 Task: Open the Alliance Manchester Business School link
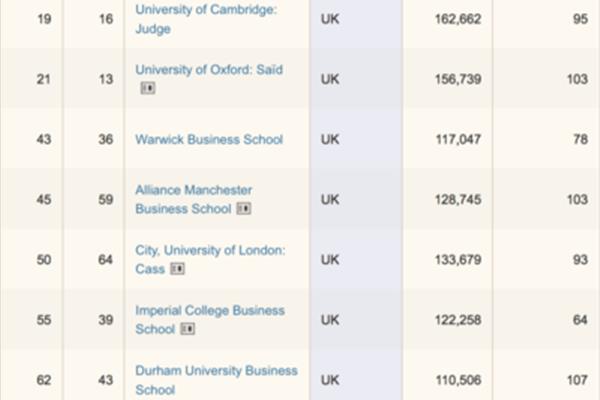pos(194,199)
